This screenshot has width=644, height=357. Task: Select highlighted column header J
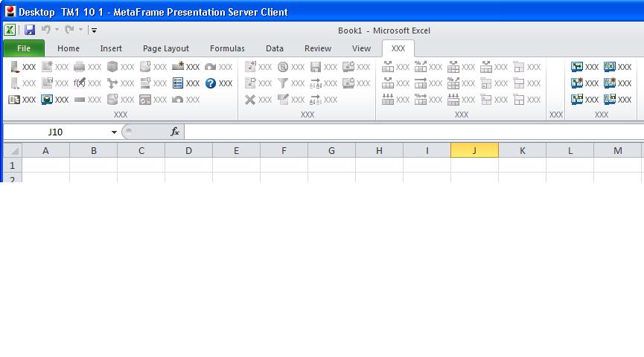pyautogui.click(x=474, y=150)
